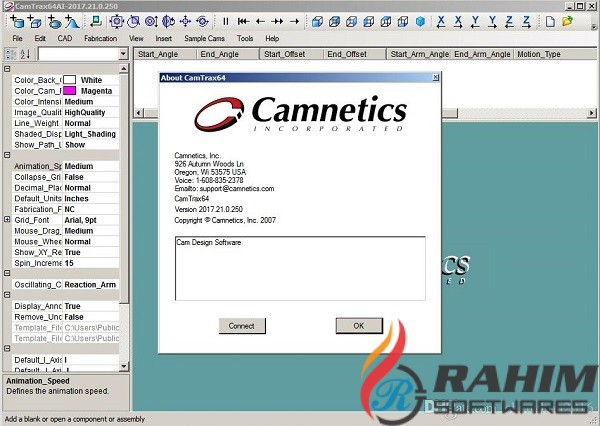This screenshot has width=600, height=426.
Task: Collapse the Default_I_Axis property group
Action: 7,349
